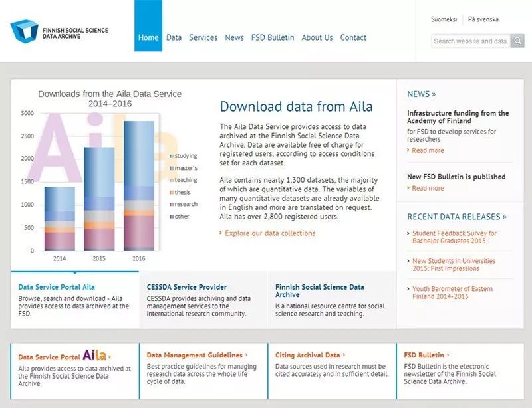
Task: Click the 'New FSD Bulletin is published' headline
Action: tap(456, 177)
